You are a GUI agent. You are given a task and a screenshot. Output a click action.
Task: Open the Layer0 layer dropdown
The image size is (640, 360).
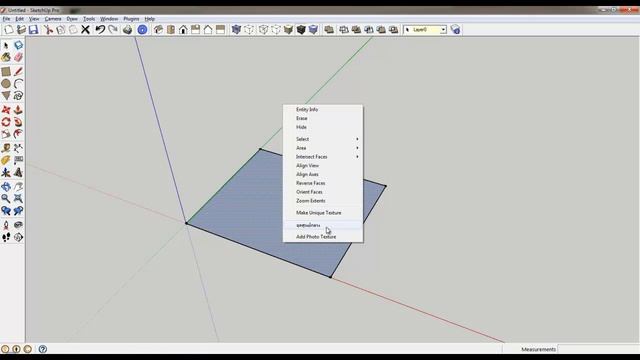point(425,30)
